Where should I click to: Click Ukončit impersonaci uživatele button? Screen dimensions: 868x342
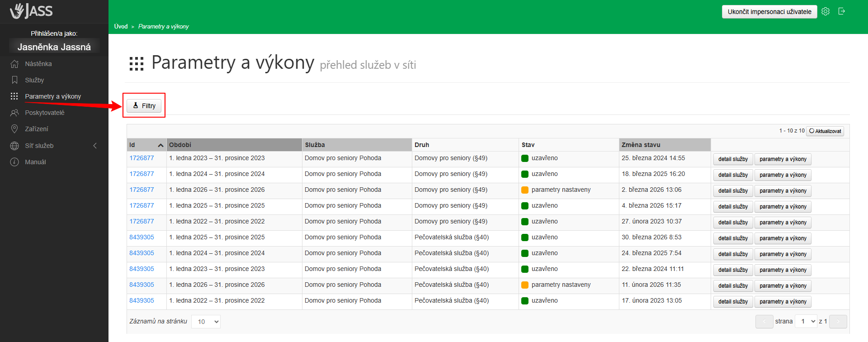(769, 12)
